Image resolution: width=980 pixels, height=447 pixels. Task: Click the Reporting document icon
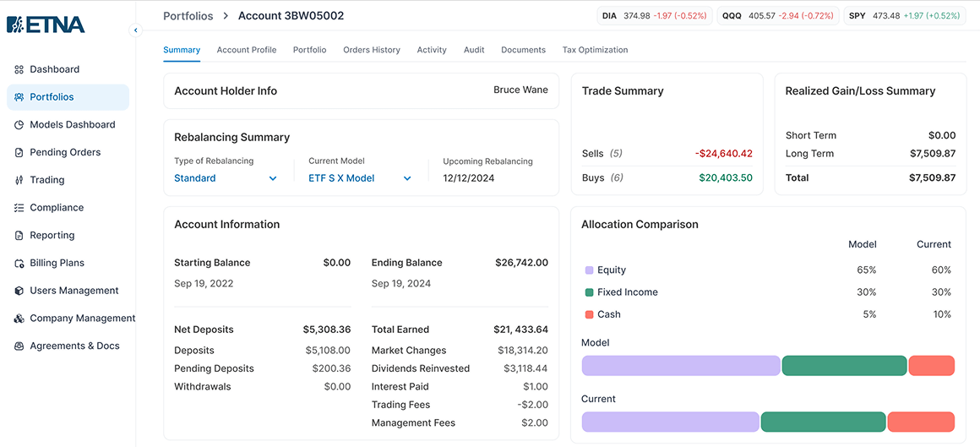[19, 235]
